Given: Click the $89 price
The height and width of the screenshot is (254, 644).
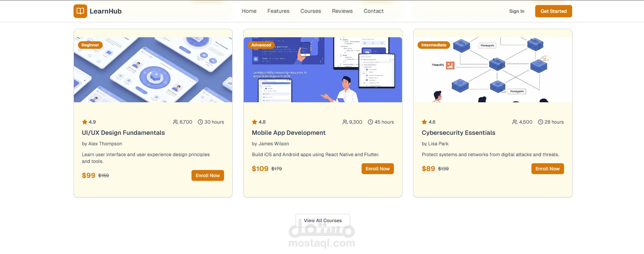Looking at the screenshot, I should pos(428,169).
